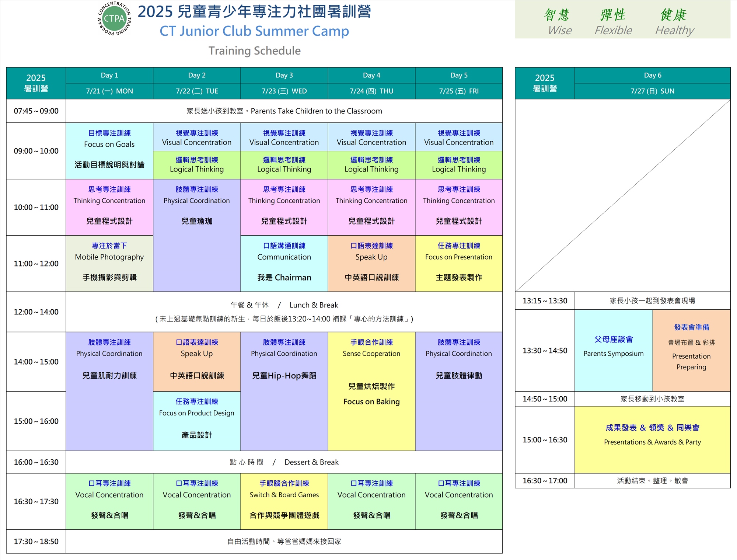This screenshot has height=560, width=737.
Task: Click the Mobile Photography session cell
Action: click(x=109, y=263)
